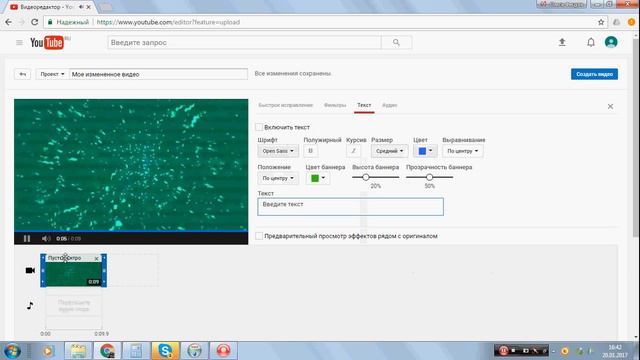Click the Введите текст text field

[x=350, y=207]
